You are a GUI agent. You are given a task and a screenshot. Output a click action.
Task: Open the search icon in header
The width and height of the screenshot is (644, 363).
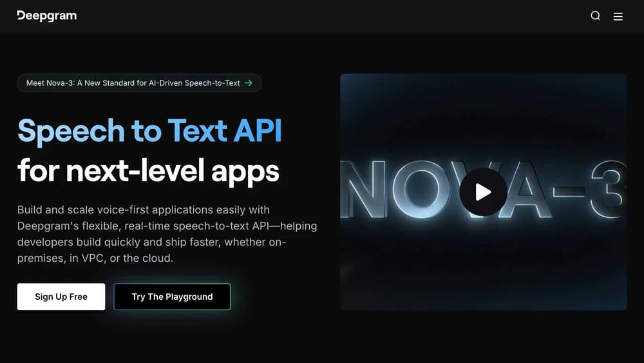595,15
